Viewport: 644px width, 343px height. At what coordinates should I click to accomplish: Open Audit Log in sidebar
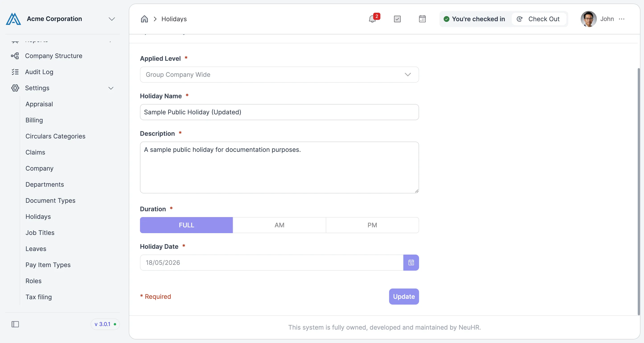coord(39,72)
